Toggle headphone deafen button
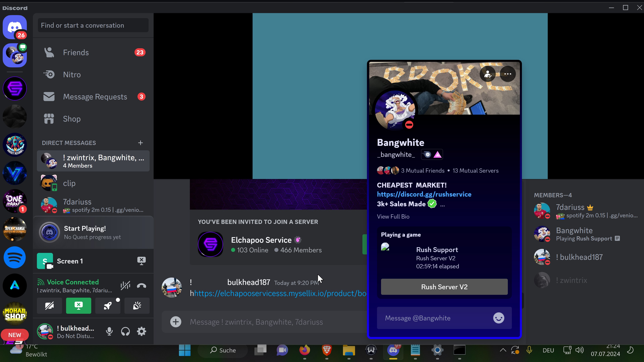 tap(125, 331)
